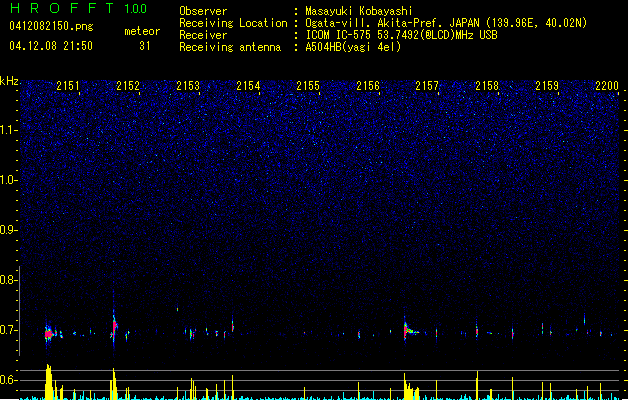629x400 pixels.
Task: Click the meteor echo spike just before 2152
Action: [x=114, y=327]
